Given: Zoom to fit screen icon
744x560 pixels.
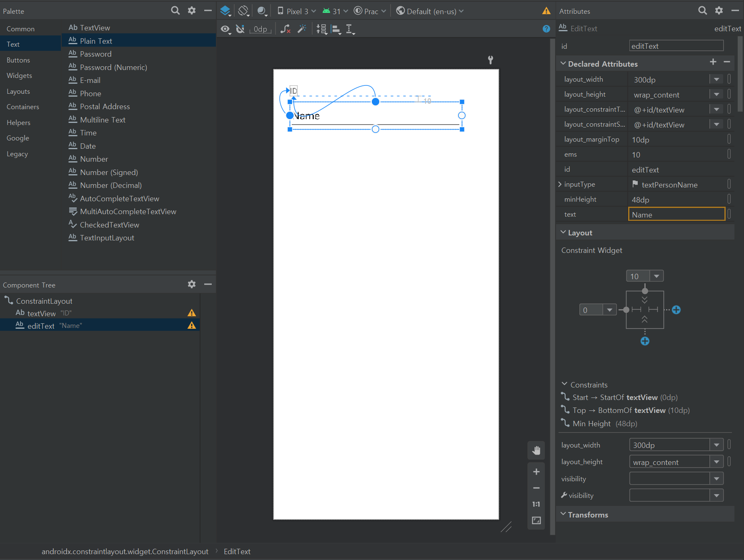Looking at the screenshot, I should tap(536, 520).
